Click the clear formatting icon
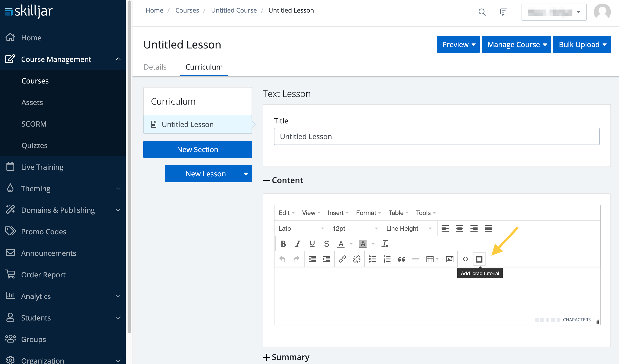Screen dimensions: 619x364 click(x=385, y=244)
